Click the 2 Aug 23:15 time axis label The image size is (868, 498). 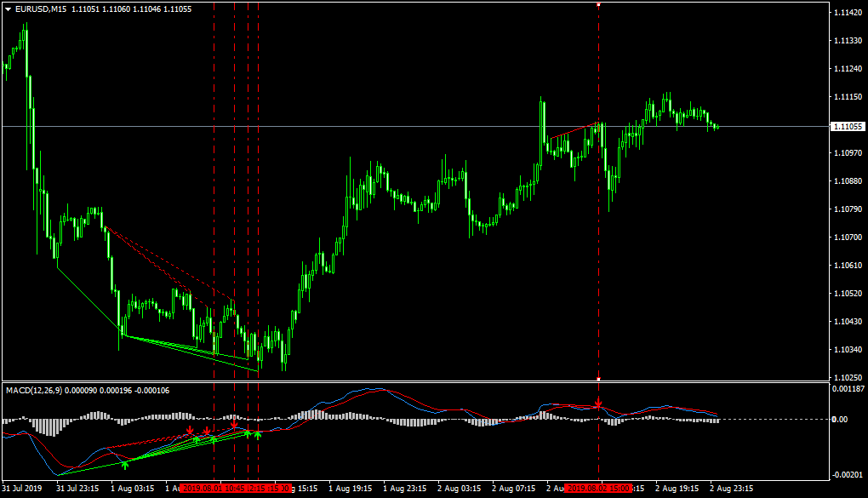click(729, 489)
